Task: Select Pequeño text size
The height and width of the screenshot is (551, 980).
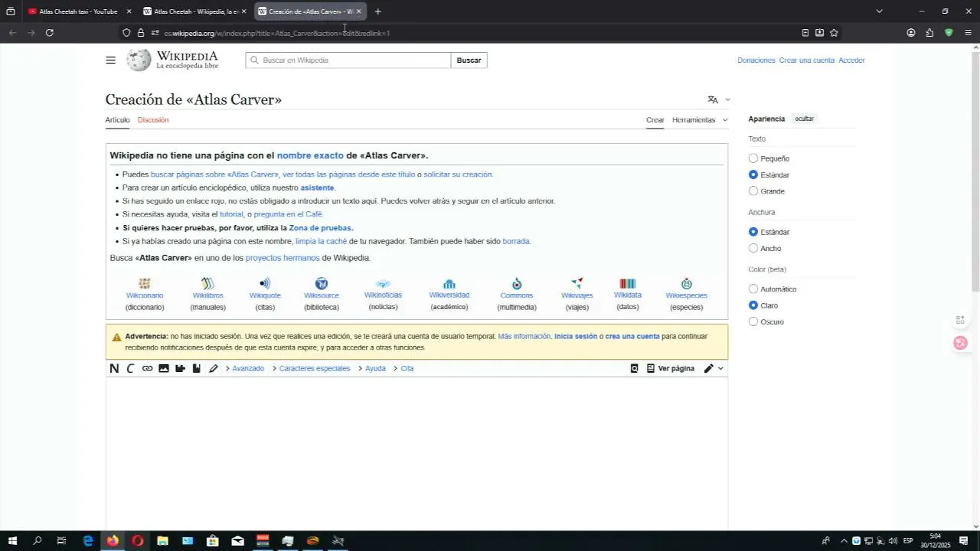Action: pyautogui.click(x=753, y=158)
